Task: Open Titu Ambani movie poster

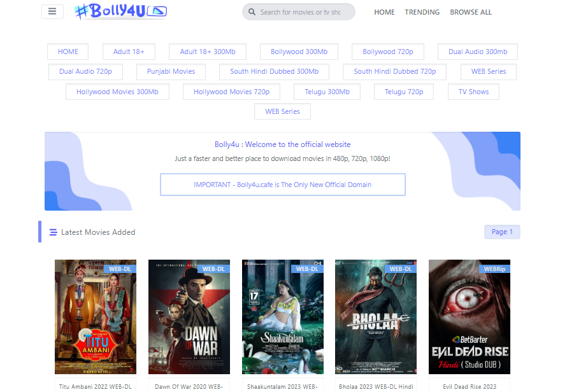Action: [x=96, y=317]
